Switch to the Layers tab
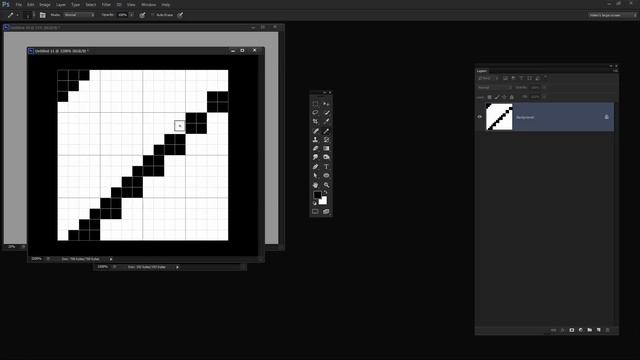 pyautogui.click(x=482, y=71)
